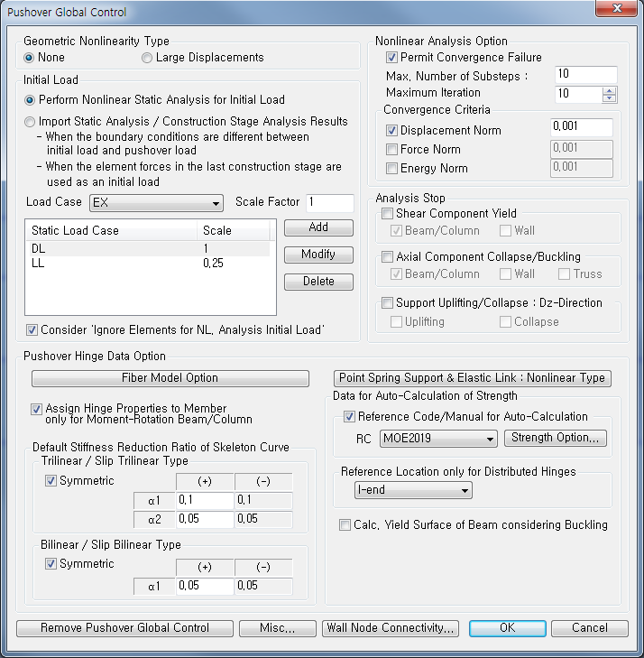Select Import Static Analysis results option
This screenshot has width=644, height=658.
coord(32,122)
